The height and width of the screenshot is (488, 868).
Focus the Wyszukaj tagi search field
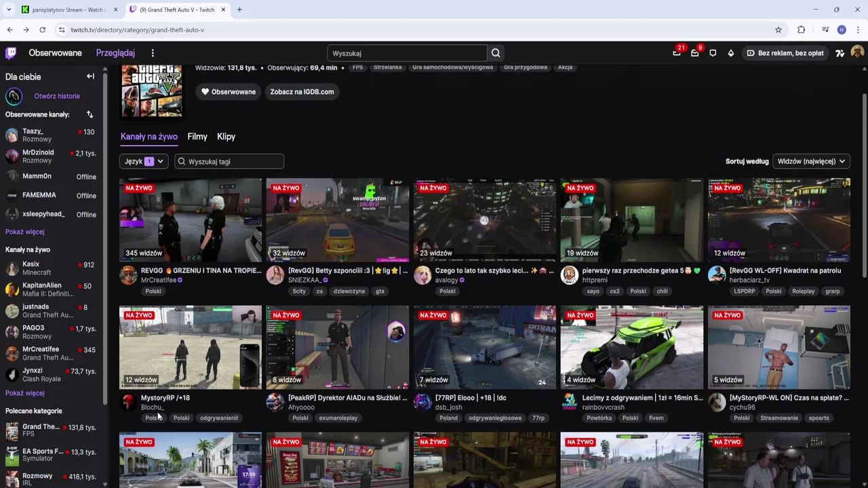(x=229, y=161)
